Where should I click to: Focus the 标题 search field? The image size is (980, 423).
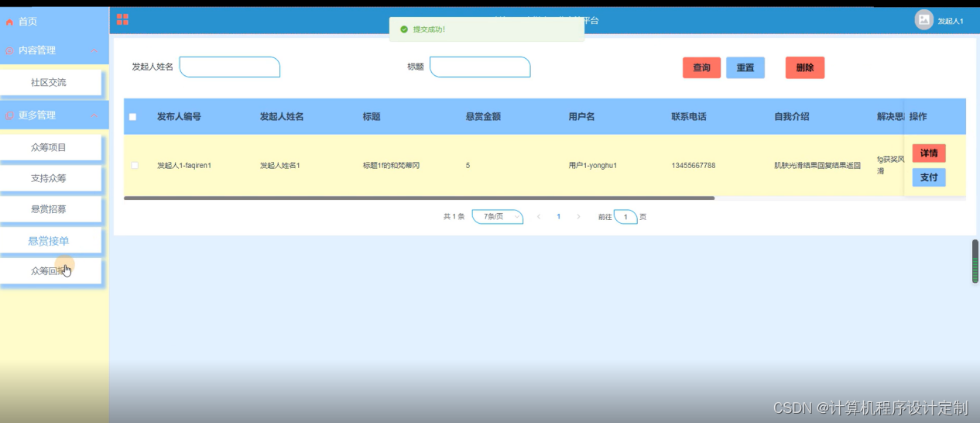(480, 67)
